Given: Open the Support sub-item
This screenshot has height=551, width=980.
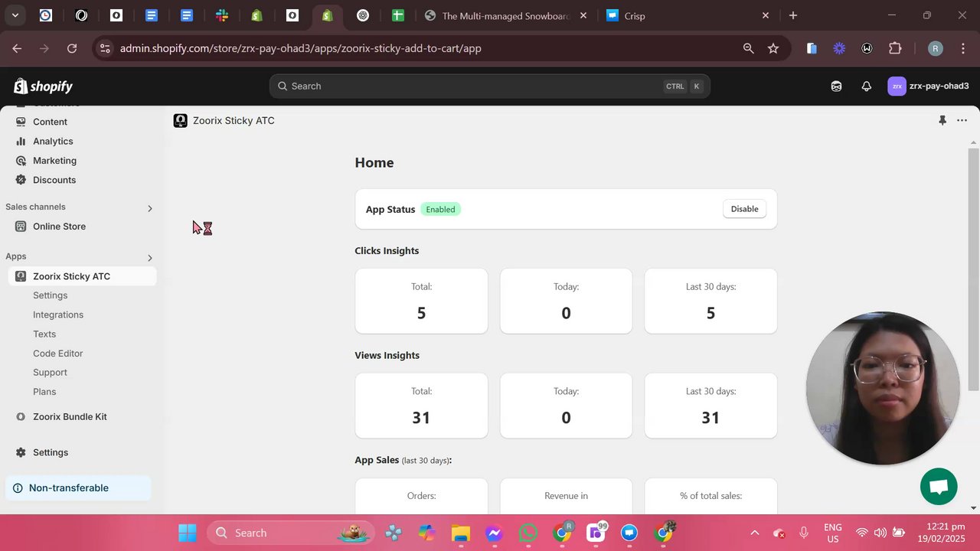Looking at the screenshot, I should [50, 373].
